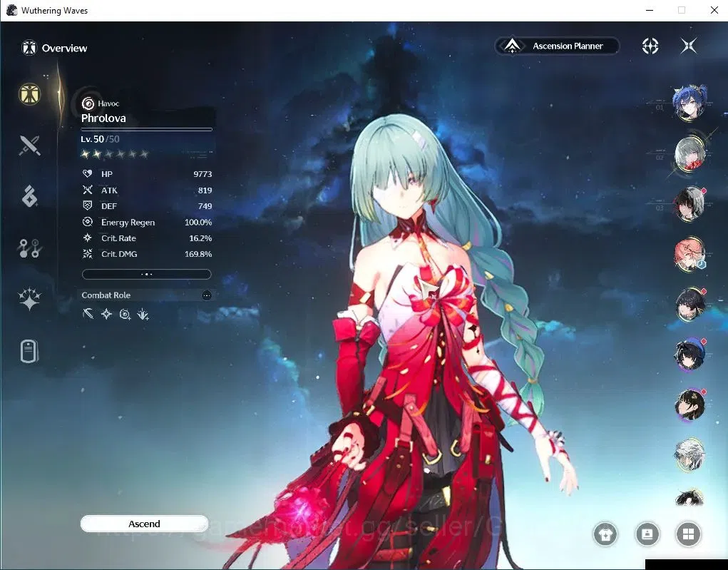The height and width of the screenshot is (570, 728).
Task: Close the resonator screen with the X icon
Action: 689,46
